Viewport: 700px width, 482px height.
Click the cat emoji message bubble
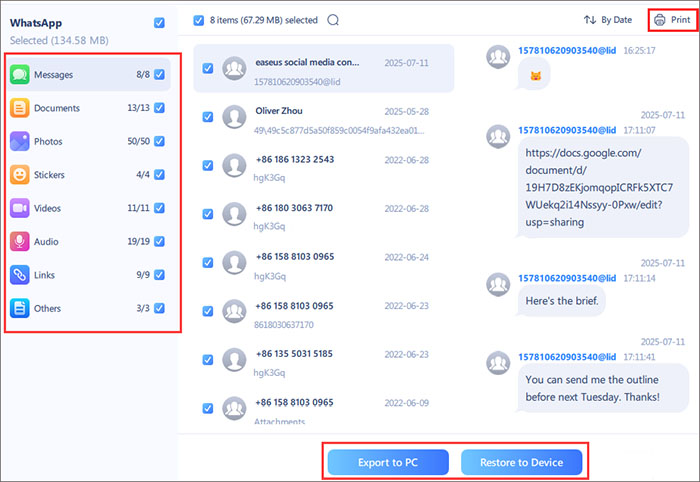(534, 75)
